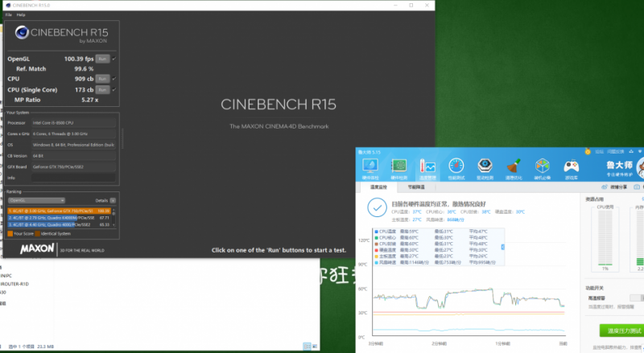
Task: Click the Cores x GHz field 6 Cores, 6 Threads
Action: pyautogui.click(x=73, y=133)
